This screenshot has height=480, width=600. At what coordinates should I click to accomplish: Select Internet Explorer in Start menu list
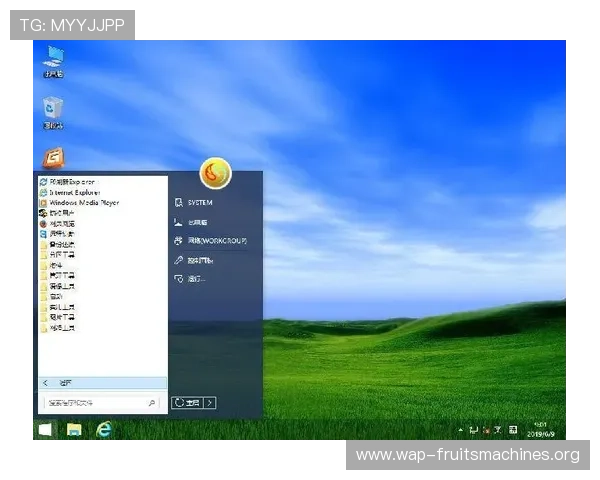(81, 192)
